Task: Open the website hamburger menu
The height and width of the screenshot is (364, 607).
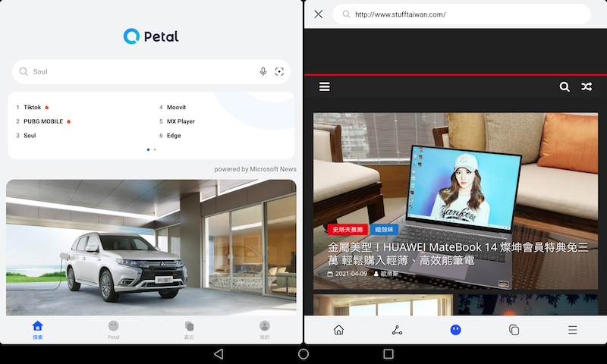Action: [x=325, y=86]
